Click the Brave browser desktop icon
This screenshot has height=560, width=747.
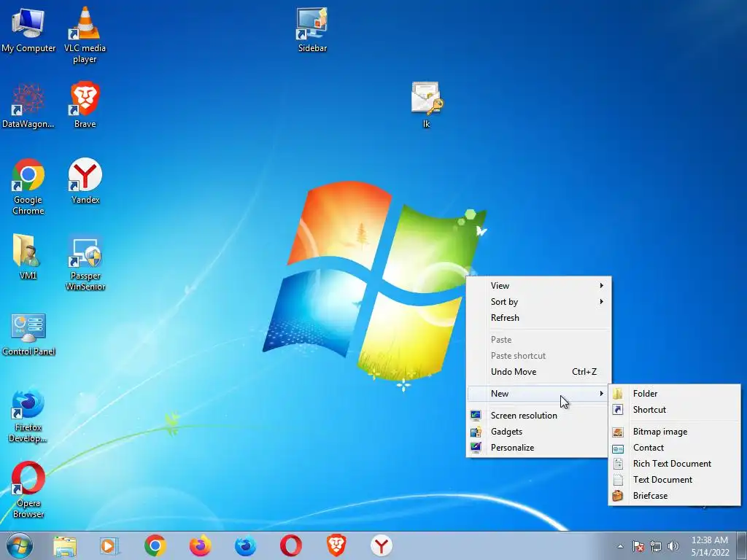[x=85, y=105]
